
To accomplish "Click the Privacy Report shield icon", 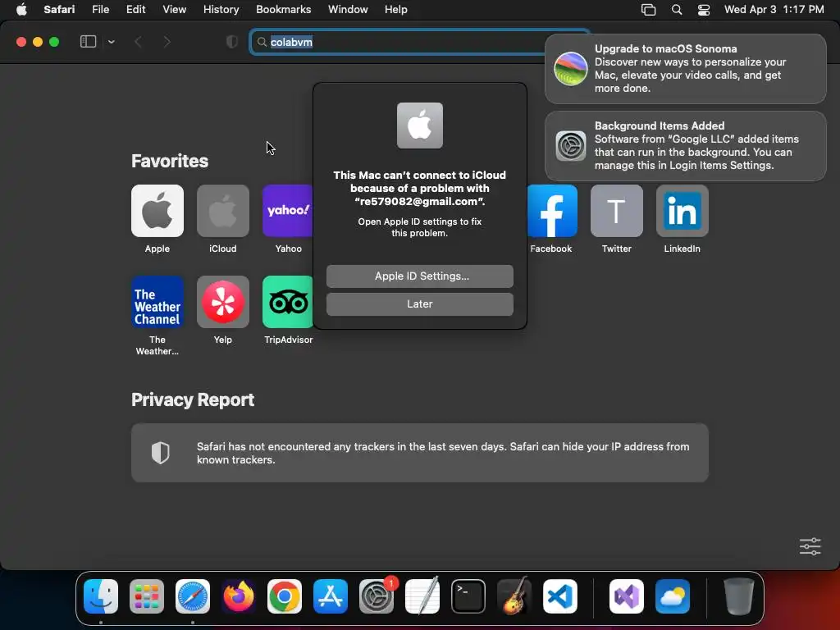I will [x=160, y=453].
